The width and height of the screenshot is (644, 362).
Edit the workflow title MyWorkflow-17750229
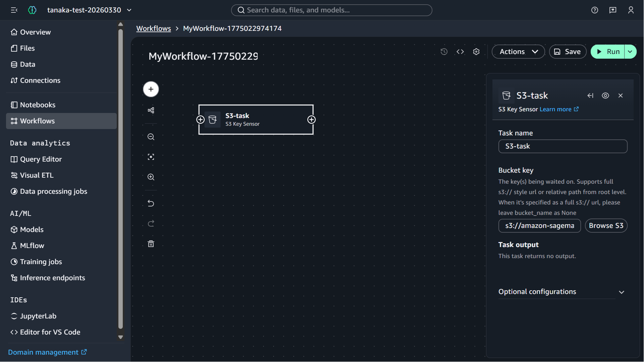click(x=203, y=56)
